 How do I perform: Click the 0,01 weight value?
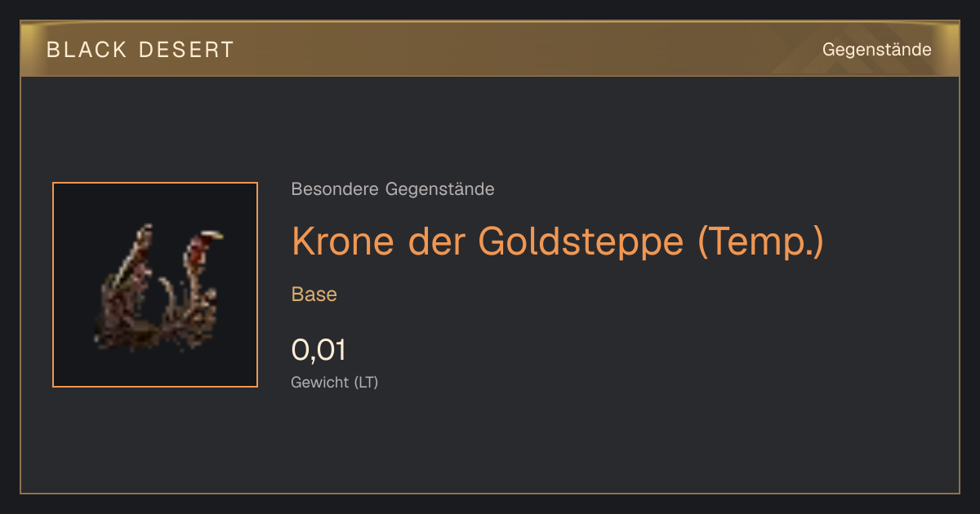[319, 350]
